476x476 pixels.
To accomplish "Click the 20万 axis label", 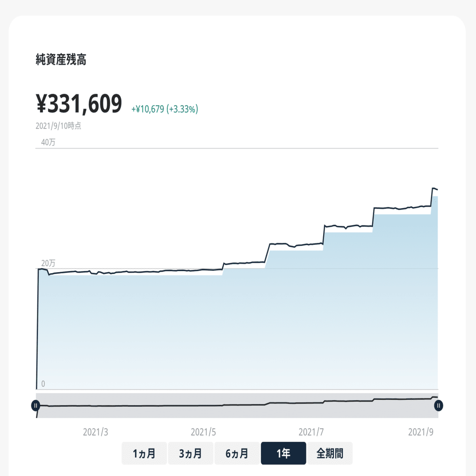I will pyautogui.click(x=48, y=263).
